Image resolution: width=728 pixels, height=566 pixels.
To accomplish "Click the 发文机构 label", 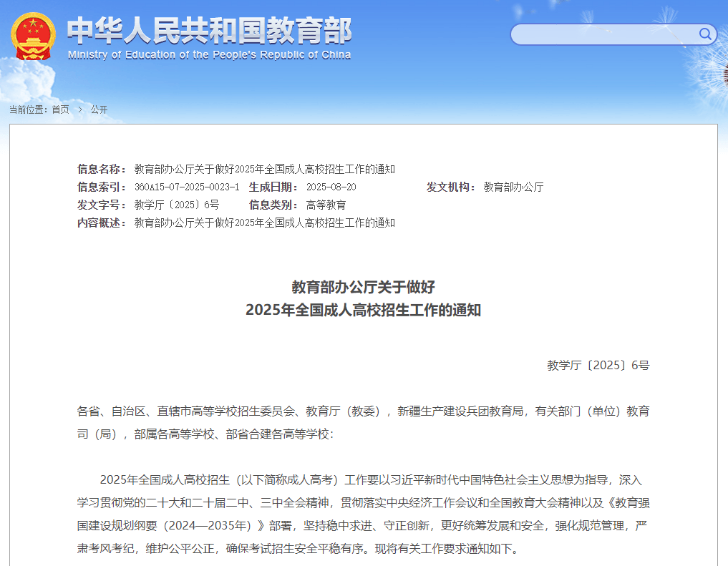I will point(451,187).
